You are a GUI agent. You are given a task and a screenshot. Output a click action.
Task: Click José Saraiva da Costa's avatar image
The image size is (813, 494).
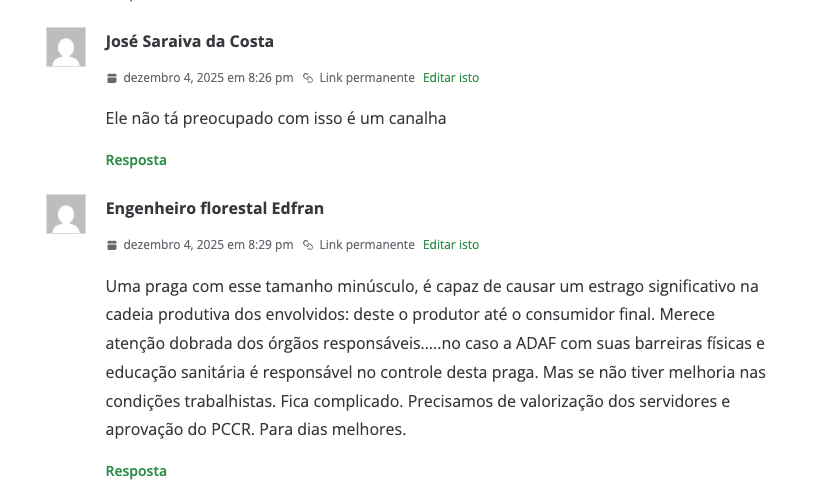tap(66, 47)
